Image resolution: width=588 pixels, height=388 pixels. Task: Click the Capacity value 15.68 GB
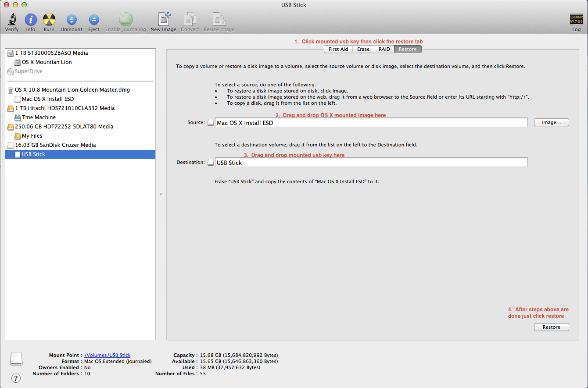[239, 355]
